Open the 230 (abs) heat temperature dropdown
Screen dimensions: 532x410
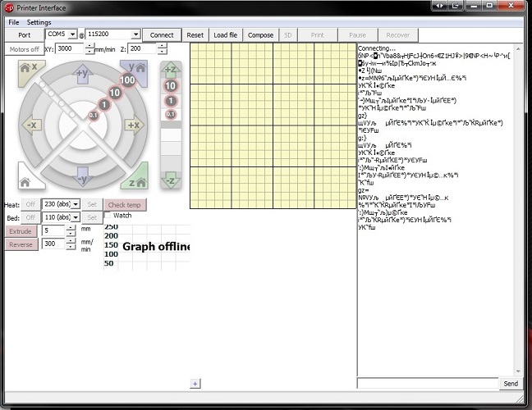[x=76, y=204]
